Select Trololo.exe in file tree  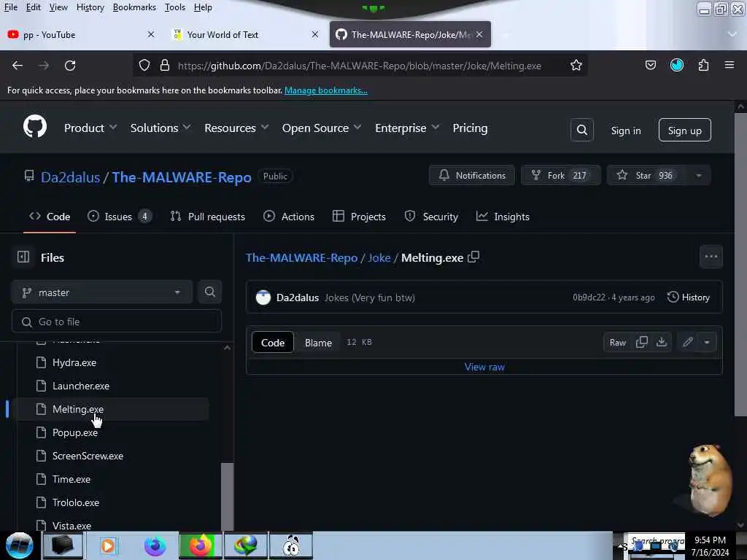click(x=76, y=502)
